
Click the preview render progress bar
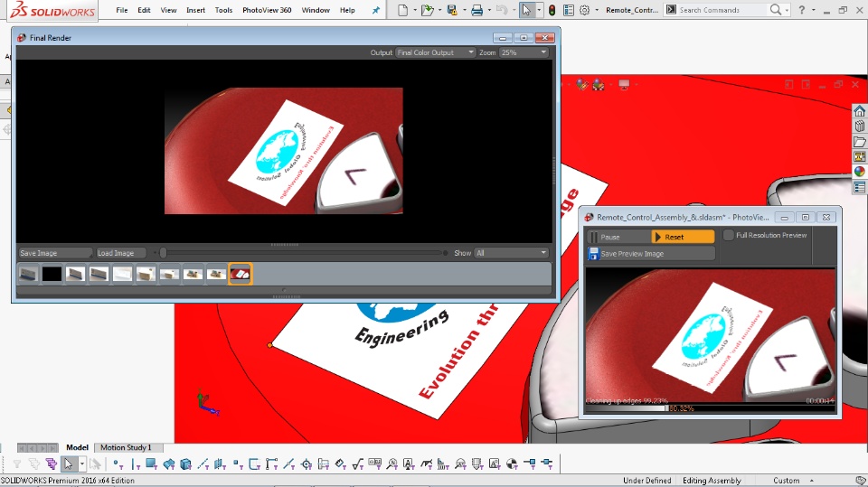711,408
